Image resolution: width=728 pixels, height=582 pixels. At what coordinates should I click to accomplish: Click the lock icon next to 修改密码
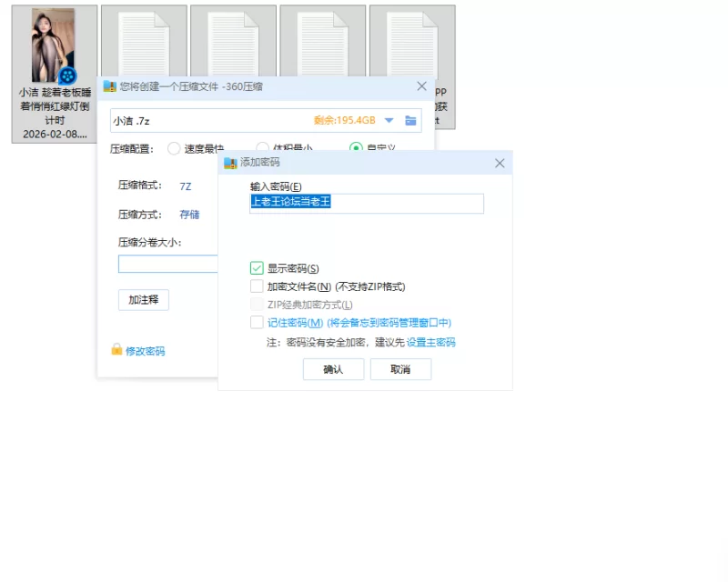click(x=116, y=349)
